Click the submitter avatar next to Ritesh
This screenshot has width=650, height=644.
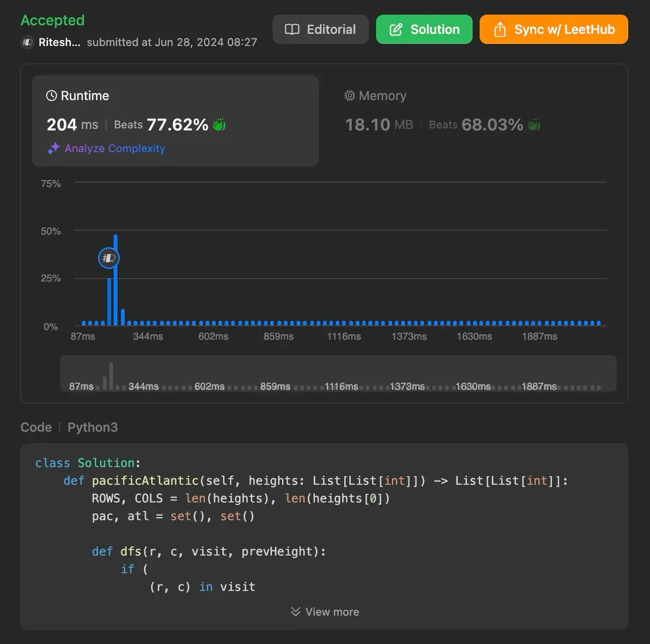coord(27,42)
